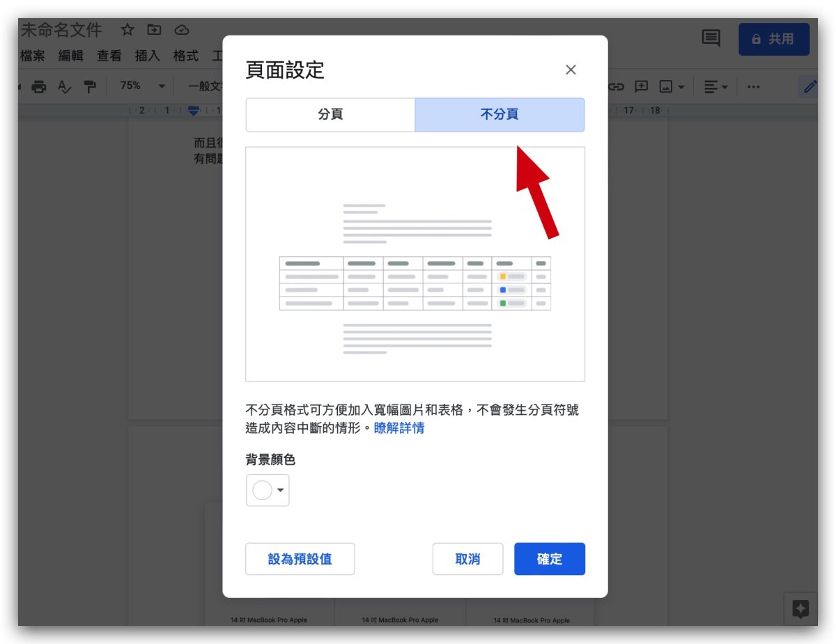Click the 取消 button

(467, 559)
